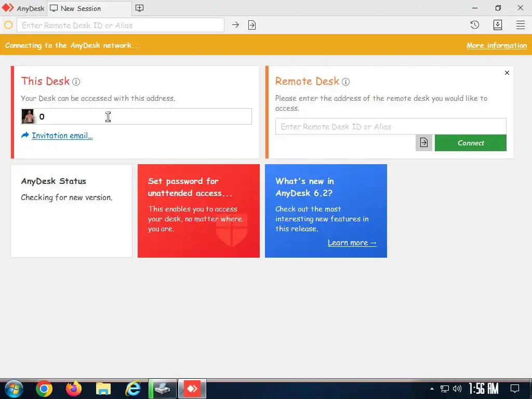Launch Google Chrome from the taskbar

(x=44, y=389)
